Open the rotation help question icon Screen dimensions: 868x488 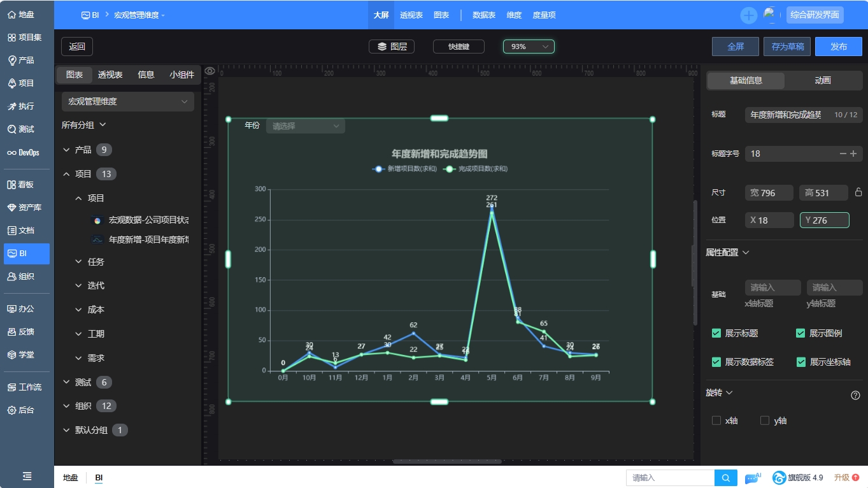855,395
